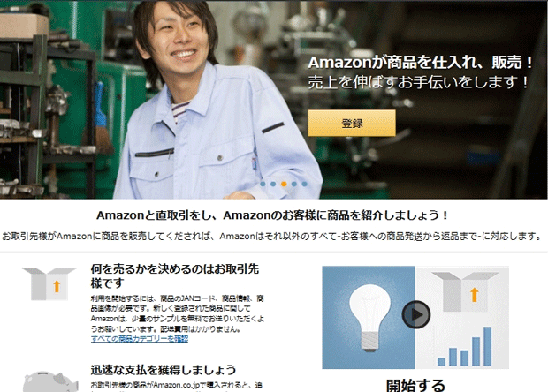The width and height of the screenshot is (548, 392).
Task: Click the open box icon beside 何を売るか heading
Action: (49, 283)
